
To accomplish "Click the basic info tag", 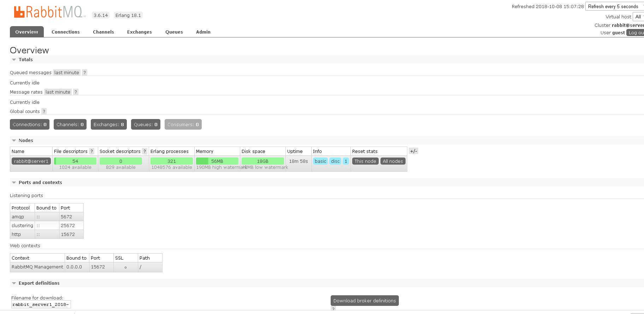I will coord(320,161).
